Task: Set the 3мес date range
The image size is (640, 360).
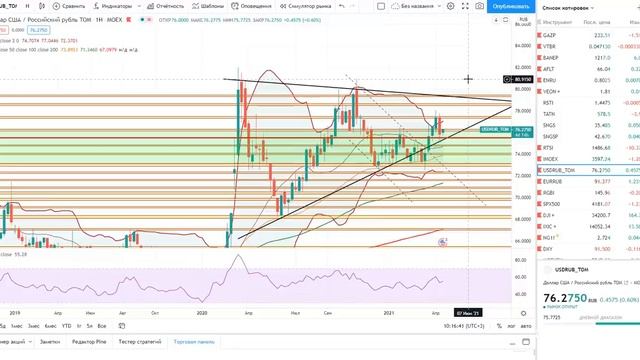Action: pos(33,326)
